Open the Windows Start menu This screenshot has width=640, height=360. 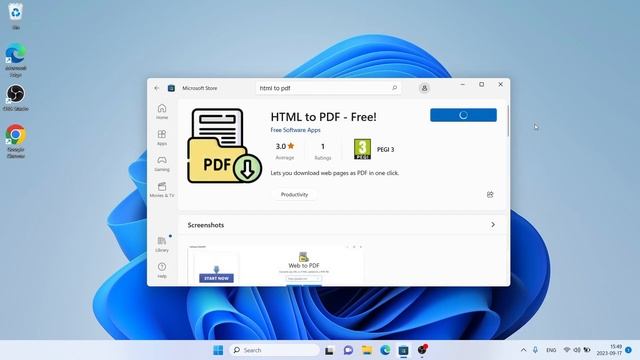218,350
